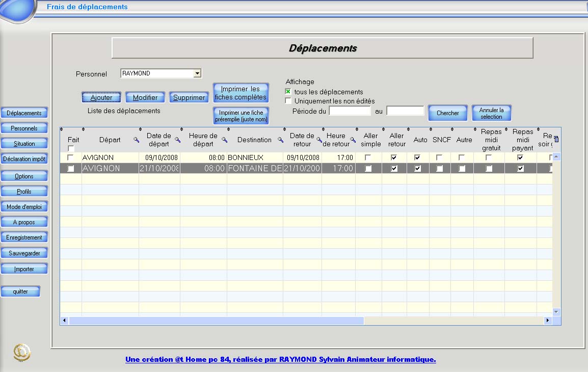Image resolution: width=588 pixels, height=372 pixels.
Task: Click the Destination column magnifier icon
Action: (x=280, y=140)
